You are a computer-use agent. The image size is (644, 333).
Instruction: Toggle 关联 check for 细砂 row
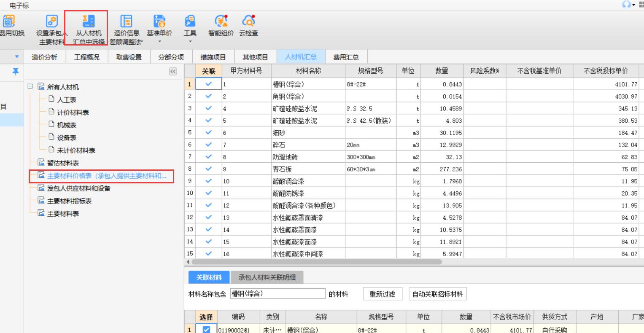pos(209,132)
